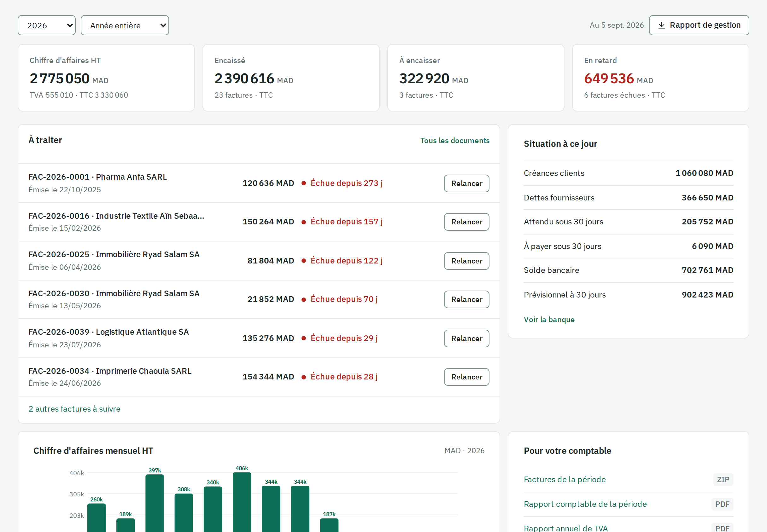Select invoice title FAC-2026-0039 · Logistique Atlantique SA

(109, 332)
